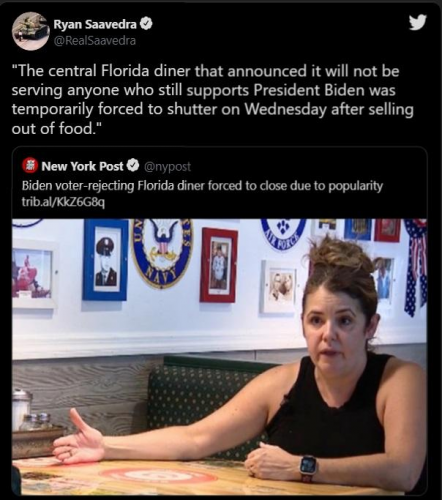Visit the @nypost handle
This screenshot has height=500, width=442.
coord(167,166)
